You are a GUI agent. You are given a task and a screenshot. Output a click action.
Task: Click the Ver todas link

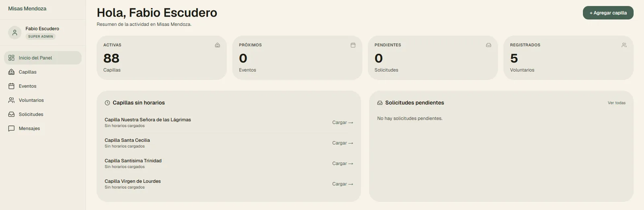(x=617, y=103)
